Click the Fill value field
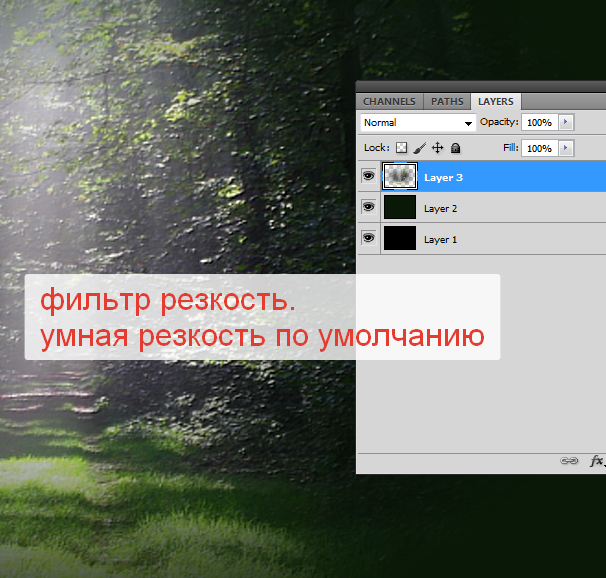Image resolution: width=606 pixels, height=578 pixels. 539,148
